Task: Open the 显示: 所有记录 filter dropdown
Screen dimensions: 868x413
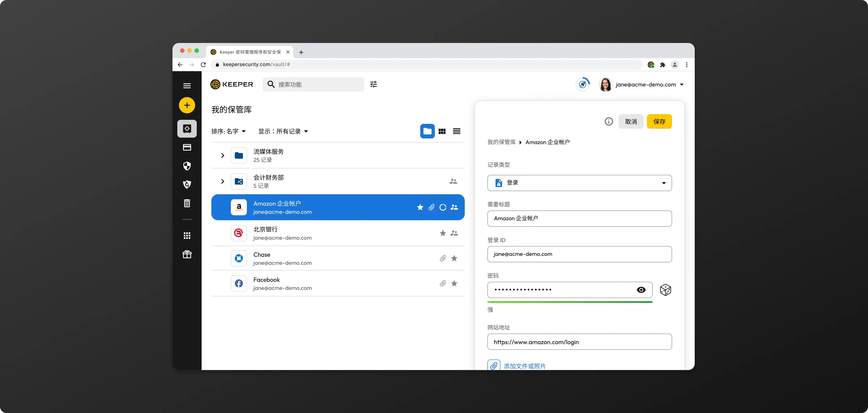Action: 283,132
